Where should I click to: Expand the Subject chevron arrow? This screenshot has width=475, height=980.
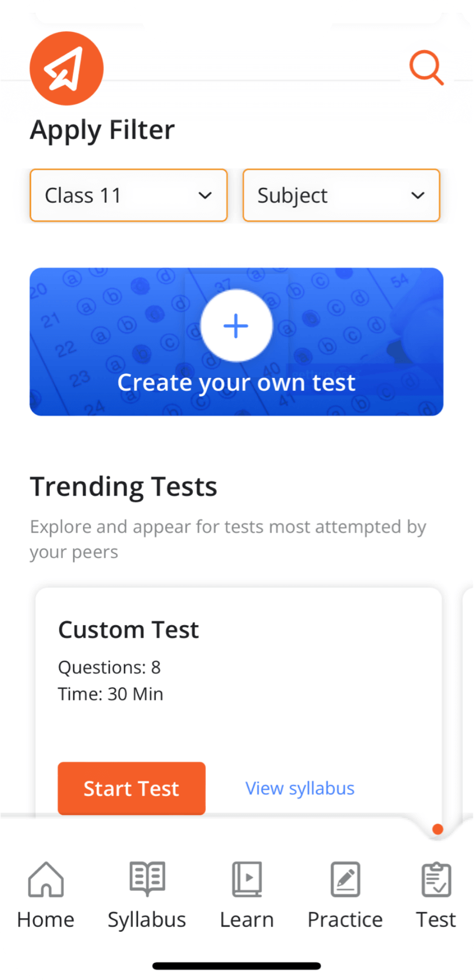point(418,195)
